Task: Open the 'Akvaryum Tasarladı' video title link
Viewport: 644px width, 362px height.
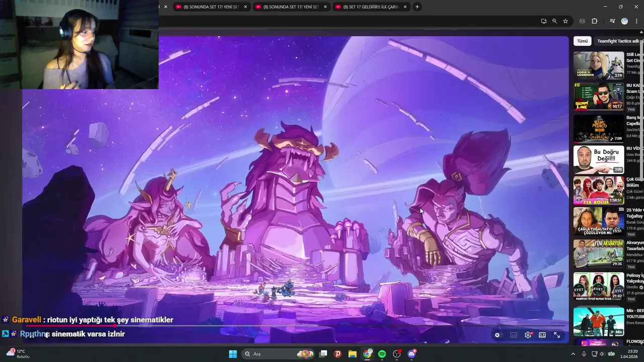Action: 635,245
